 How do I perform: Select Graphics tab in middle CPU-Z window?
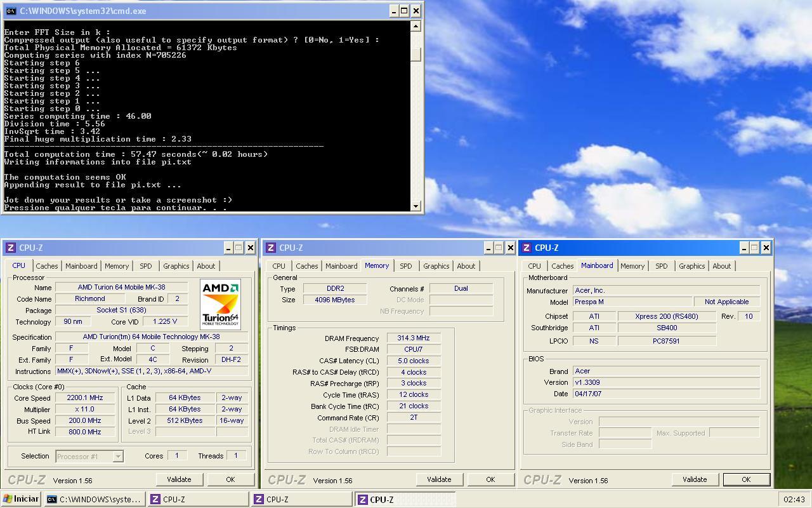coord(436,266)
